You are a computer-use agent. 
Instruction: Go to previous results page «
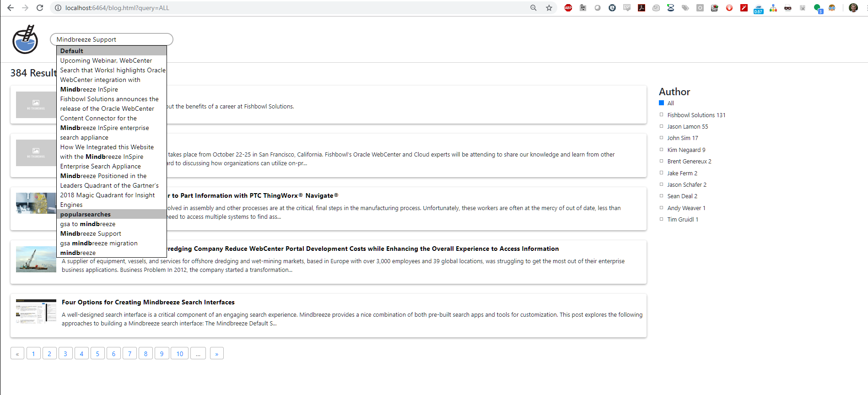click(17, 353)
